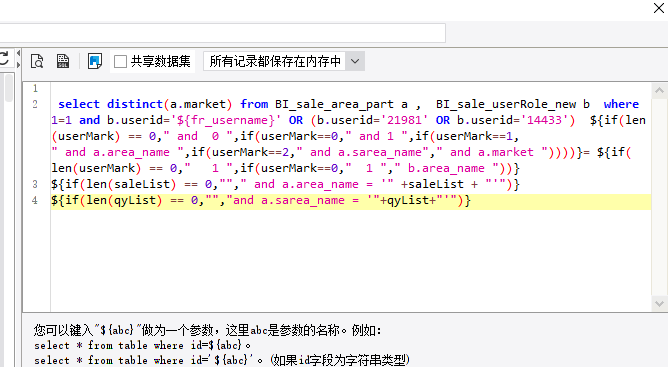Click the 'distinct' keyword in the SQL
Image resolution: width=668 pixels, height=367 pixels.
135,104
